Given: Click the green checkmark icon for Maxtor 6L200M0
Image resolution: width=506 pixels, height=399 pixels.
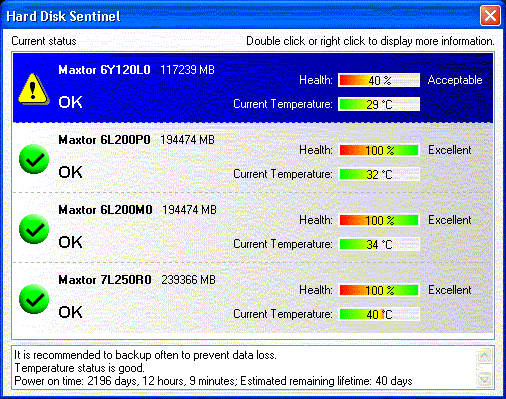Looking at the screenshot, I should tap(34, 229).
